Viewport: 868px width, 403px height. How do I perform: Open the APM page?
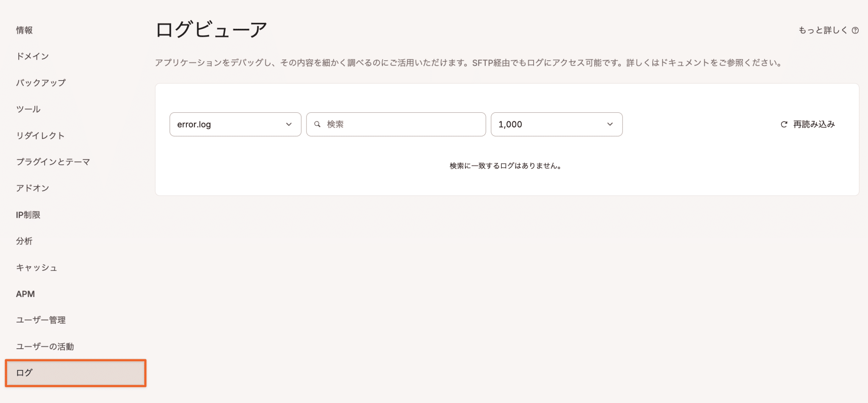(x=25, y=294)
